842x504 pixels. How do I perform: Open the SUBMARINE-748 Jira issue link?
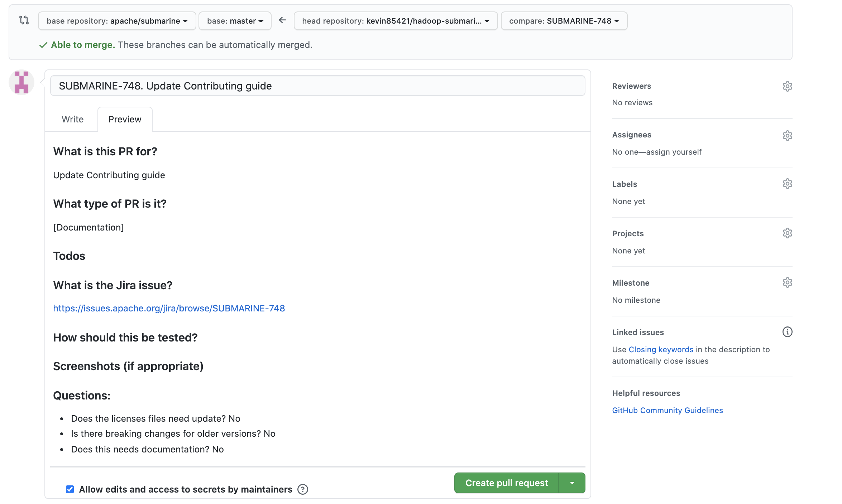(x=169, y=308)
